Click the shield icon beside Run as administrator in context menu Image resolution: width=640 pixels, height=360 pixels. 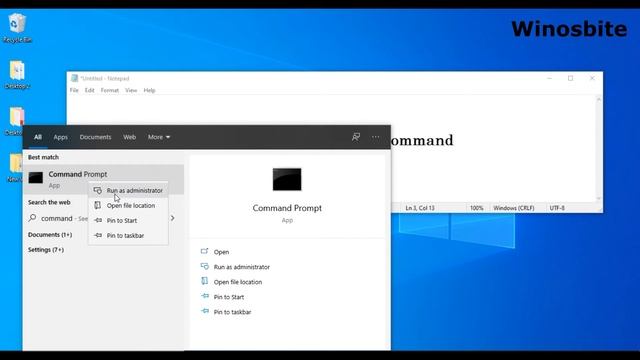point(98,191)
